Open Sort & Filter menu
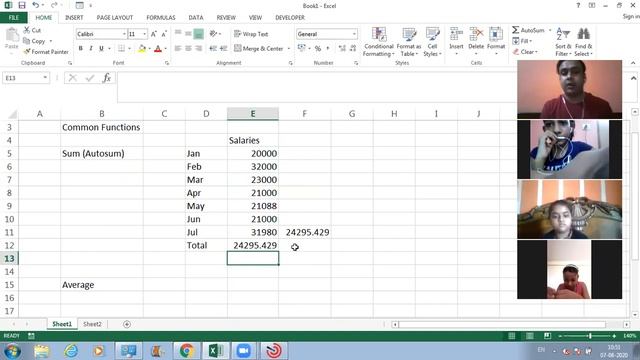The width and height of the screenshot is (640, 360). (x=563, y=42)
